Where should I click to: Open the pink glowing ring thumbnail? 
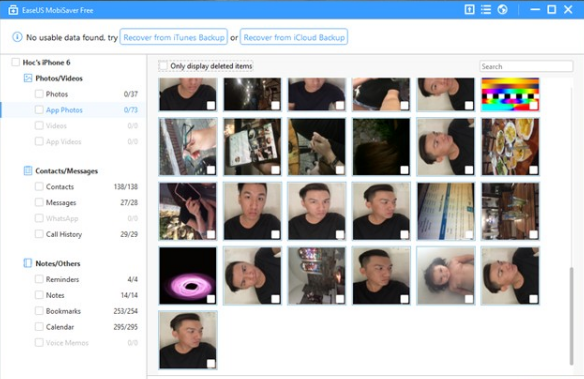(x=188, y=276)
